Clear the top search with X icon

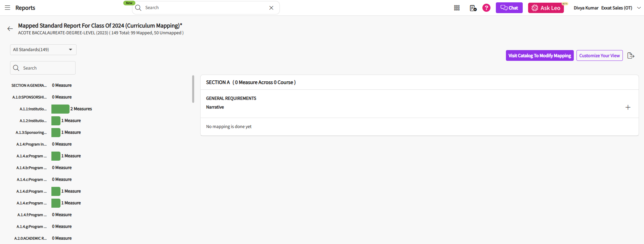(271, 8)
